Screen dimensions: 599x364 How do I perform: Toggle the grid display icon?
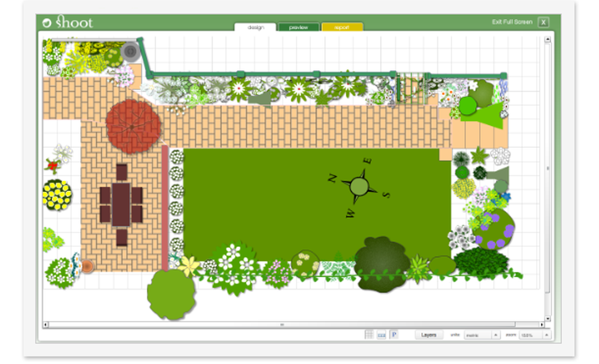point(369,335)
